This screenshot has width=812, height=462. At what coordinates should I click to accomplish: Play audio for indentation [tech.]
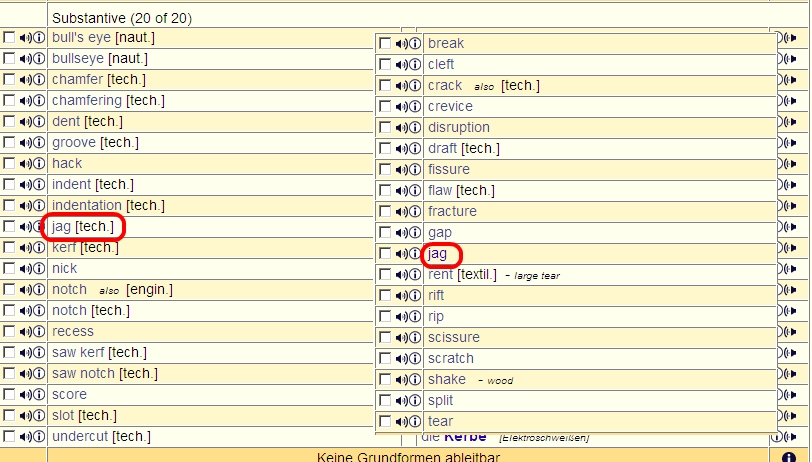pyautogui.click(x=25, y=206)
